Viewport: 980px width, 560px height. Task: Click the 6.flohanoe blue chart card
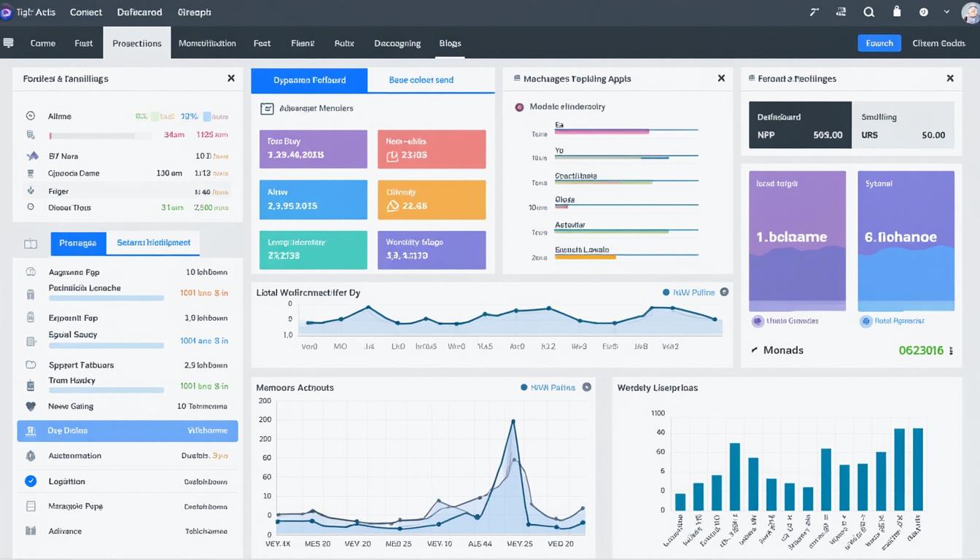(x=906, y=241)
